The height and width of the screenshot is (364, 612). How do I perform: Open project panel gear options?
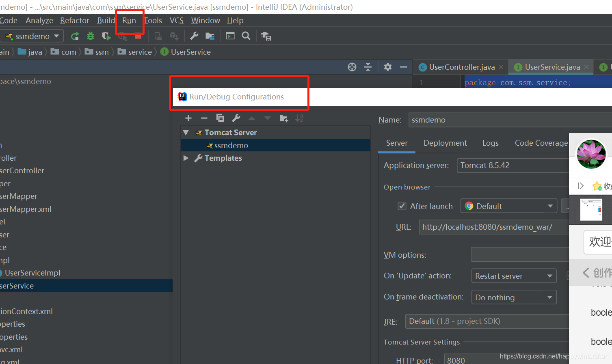click(388, 67)
